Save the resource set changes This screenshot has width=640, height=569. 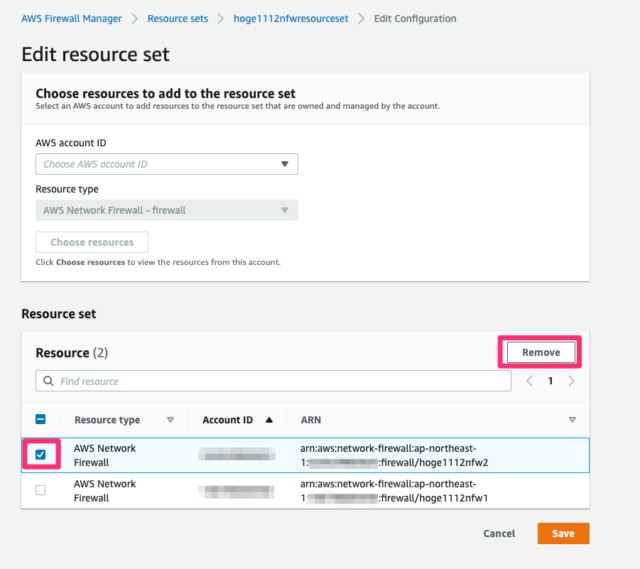(563, 533)
